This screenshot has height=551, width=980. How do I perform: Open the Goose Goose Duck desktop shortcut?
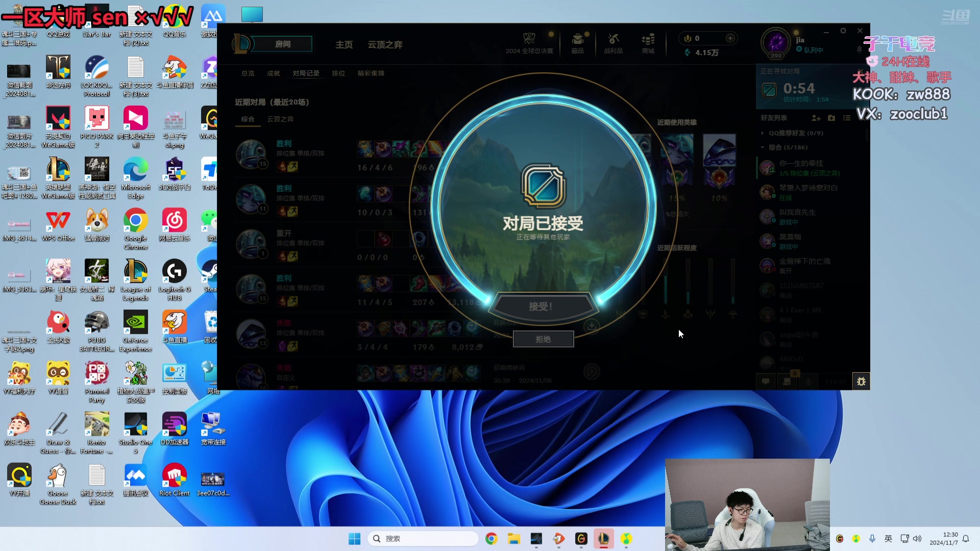[58, 484]
